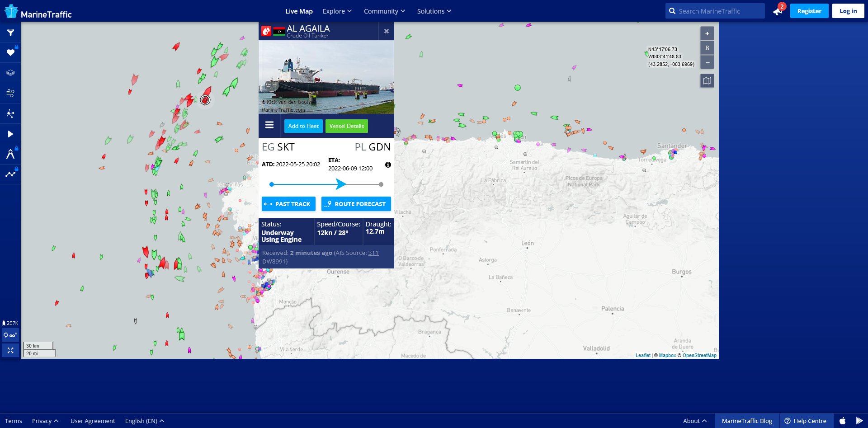This screenshot has height=428, width=868.
Task: Open the notifications megaphone icon
Action: point(778,11)
